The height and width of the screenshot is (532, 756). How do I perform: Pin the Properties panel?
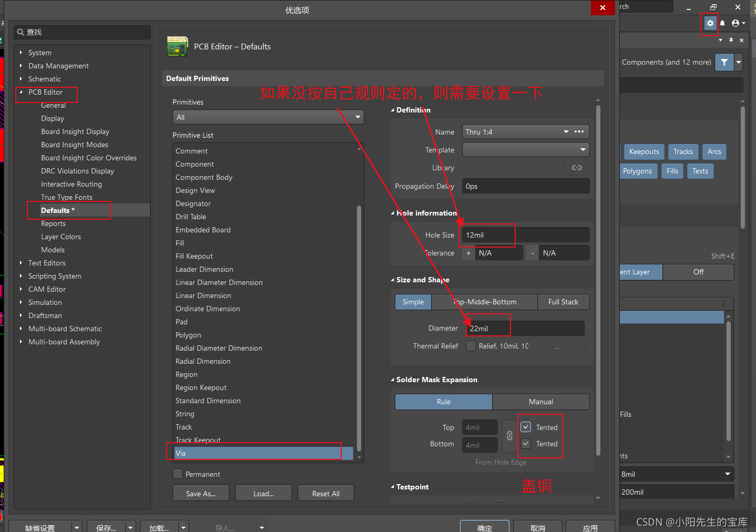(x=731, y=40)
